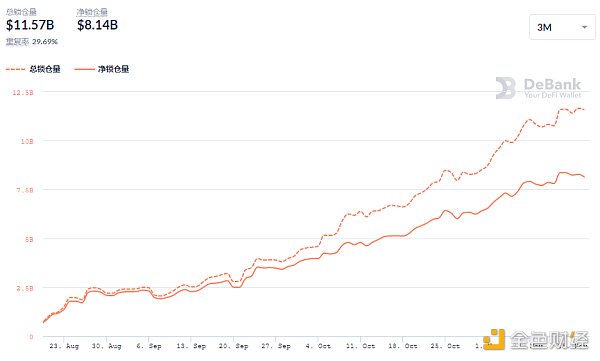
Task: Select the 23. Aug x-axis label
Action: [64, 346]
